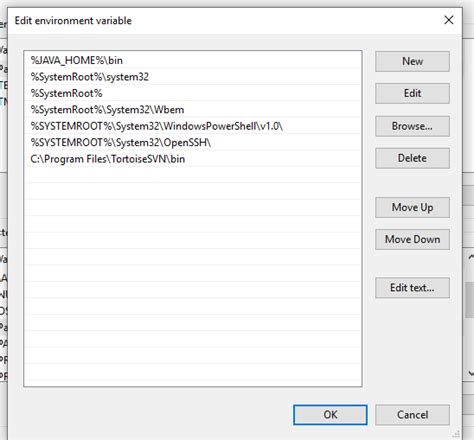Image resolution: width=474 pixels, height=440 pixels.
Task: Click Move Down button
Action: [x=412, y=239]
